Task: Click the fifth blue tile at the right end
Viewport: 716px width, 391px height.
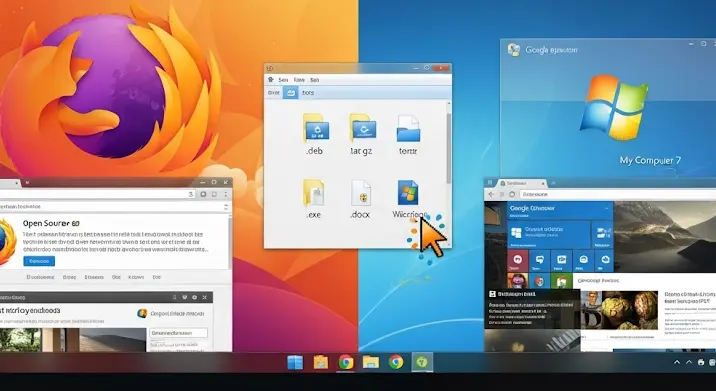Action: (604, 261)
